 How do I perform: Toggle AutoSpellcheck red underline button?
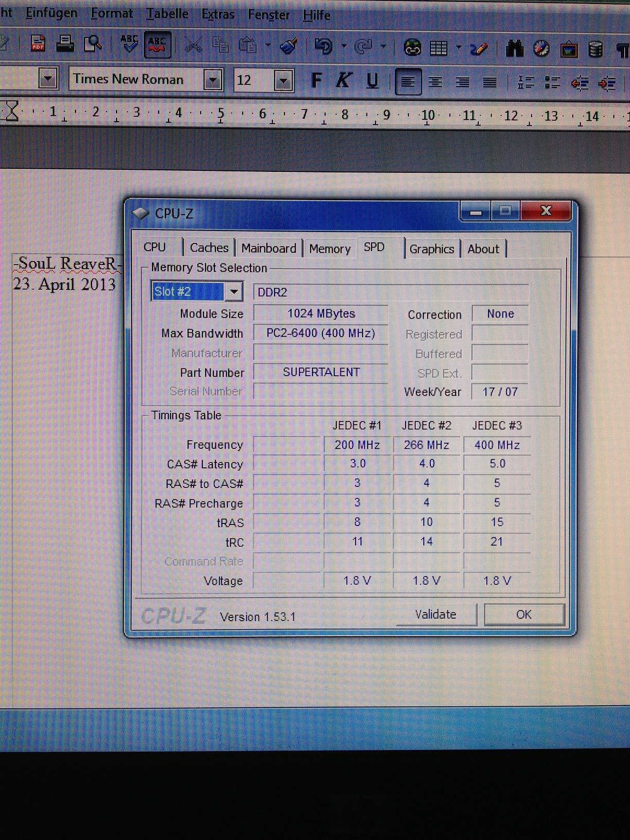click(x=157, y=45)
